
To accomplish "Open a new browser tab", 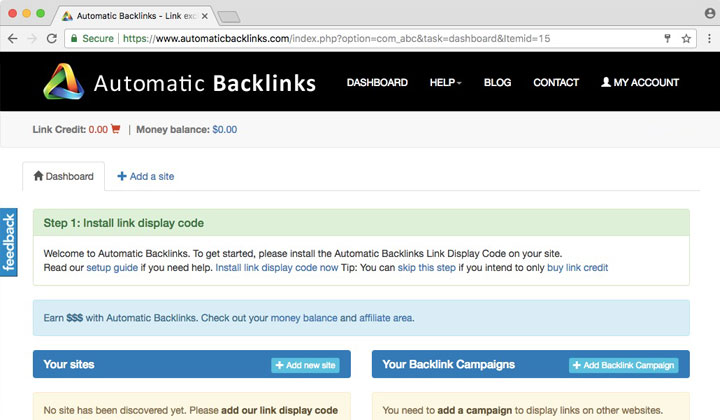I will click(229, 17).
